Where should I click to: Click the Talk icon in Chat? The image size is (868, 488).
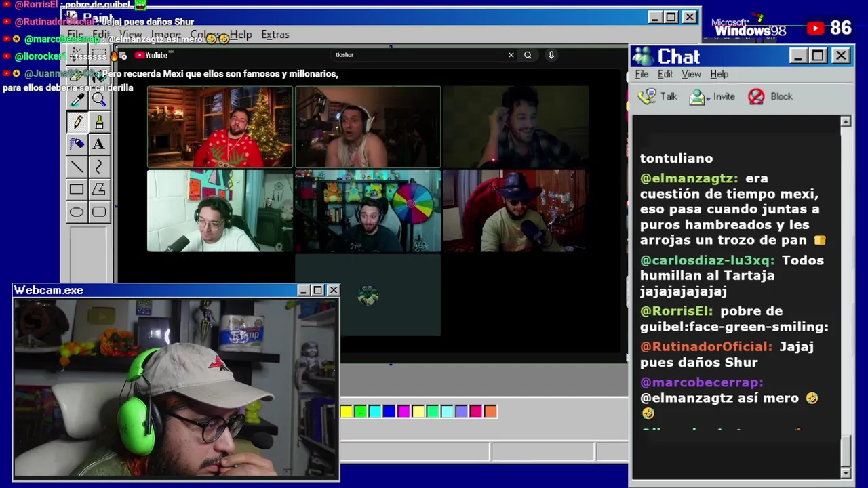coord(648,96)
